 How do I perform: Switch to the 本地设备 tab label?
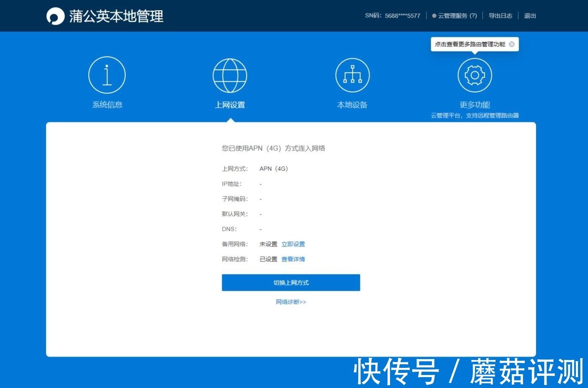(352, 105)
